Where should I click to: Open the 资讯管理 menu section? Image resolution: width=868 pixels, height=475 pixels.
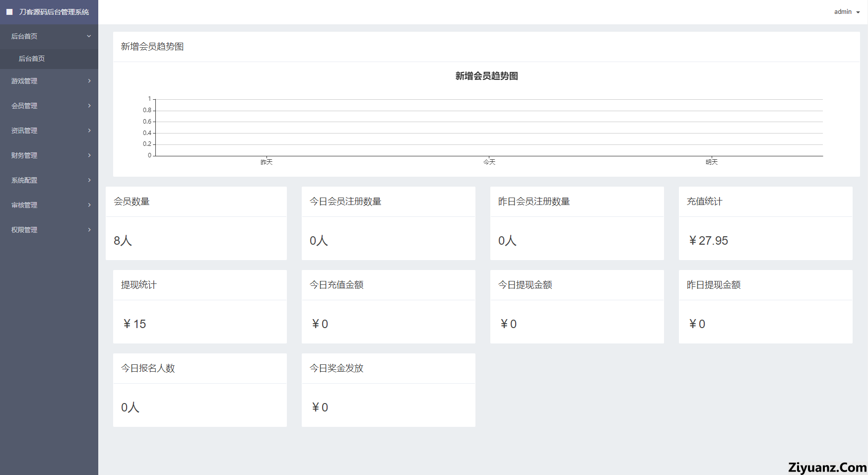[24, 131]
